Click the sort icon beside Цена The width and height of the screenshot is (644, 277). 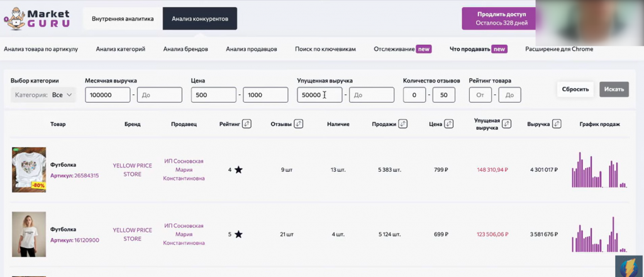tap(450, 124)
